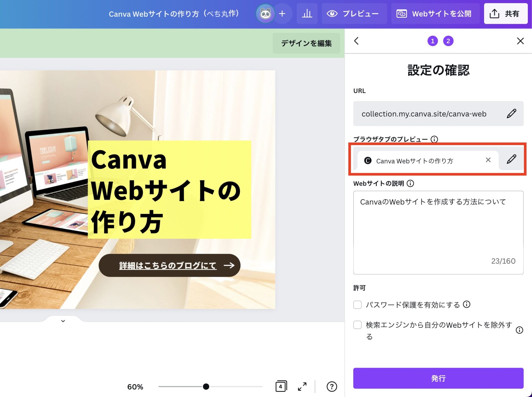Image resolution: width=532 pixels, height=397 pixels.
Task: Go back using the panel's left chevron
Action: point(356,41)
